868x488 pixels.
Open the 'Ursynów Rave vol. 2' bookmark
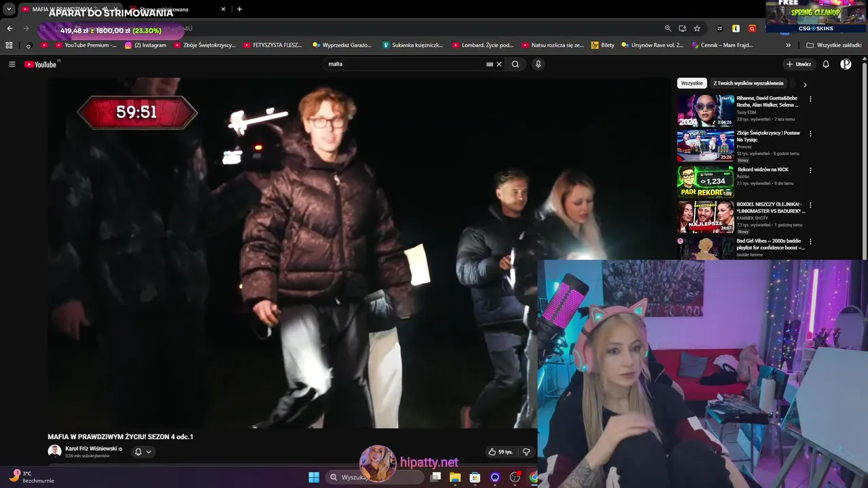tap(652, 45)
